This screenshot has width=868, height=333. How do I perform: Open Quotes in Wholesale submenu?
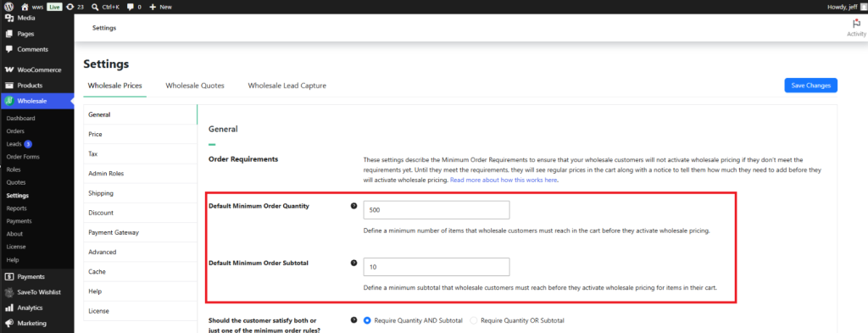16,182
